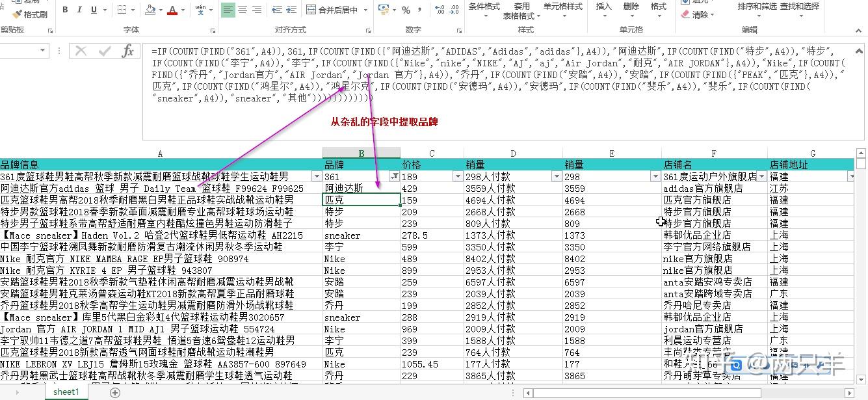Collapse the ribbon with the chevron
Image resolution: width=868 pixels, height=400 pixels.
860,29
